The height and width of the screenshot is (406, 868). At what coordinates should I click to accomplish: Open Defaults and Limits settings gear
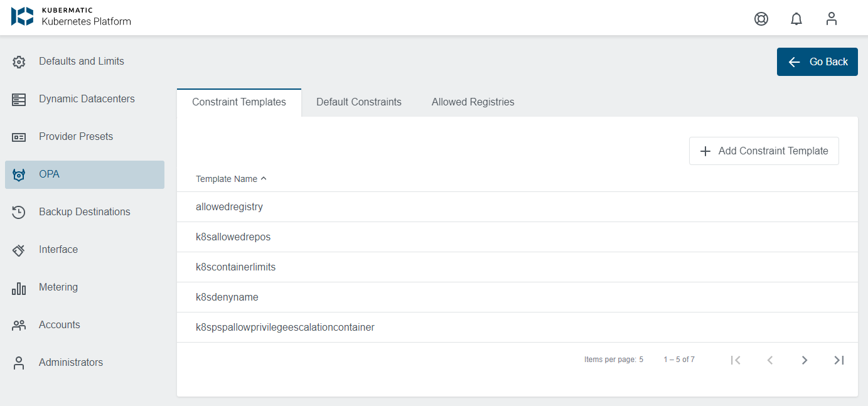19,61
